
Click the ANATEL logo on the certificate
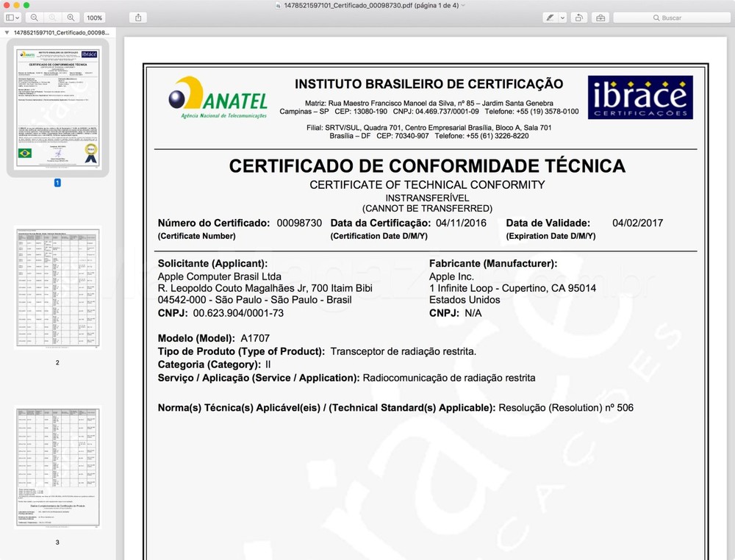[x=218, y=98]
